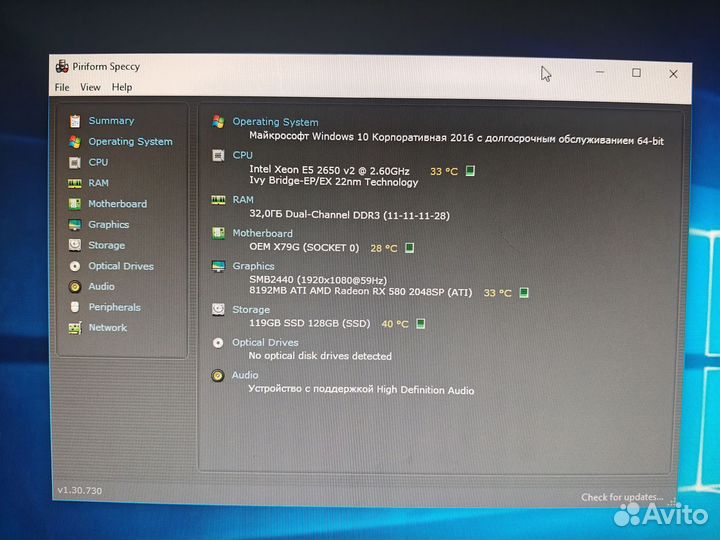Click the OEM X79G (SOCKET 0) text
Screen dimensions: 720x540
(x=304, y=247)
